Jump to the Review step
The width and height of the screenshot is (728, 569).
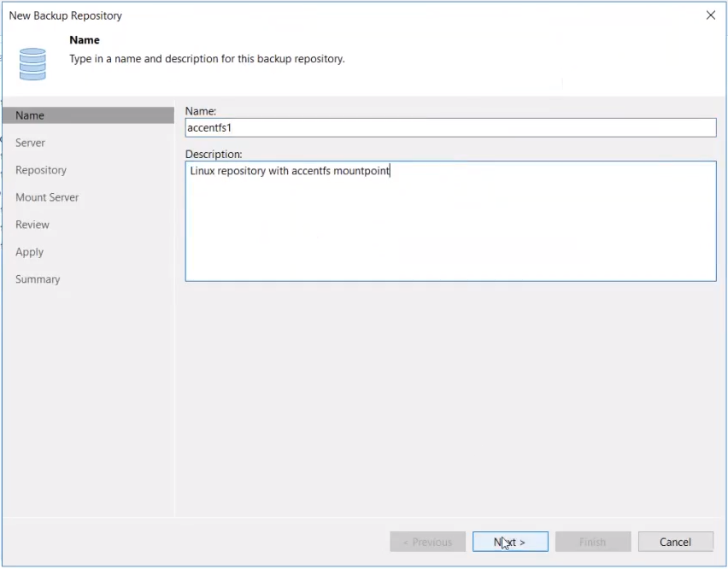32,225
